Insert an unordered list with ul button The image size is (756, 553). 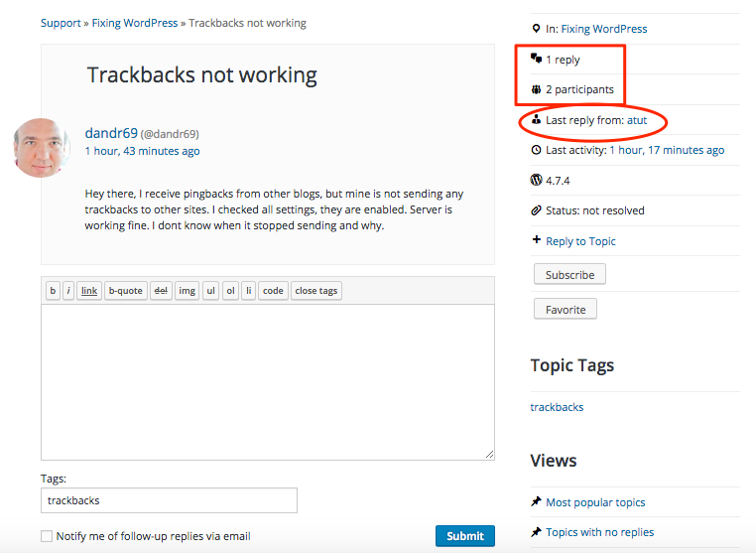[x=210, y=291]
